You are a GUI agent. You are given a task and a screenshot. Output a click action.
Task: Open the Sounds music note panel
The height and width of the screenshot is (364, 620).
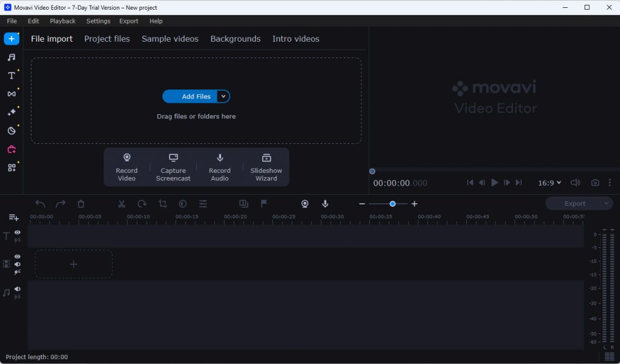click(12, 57)
